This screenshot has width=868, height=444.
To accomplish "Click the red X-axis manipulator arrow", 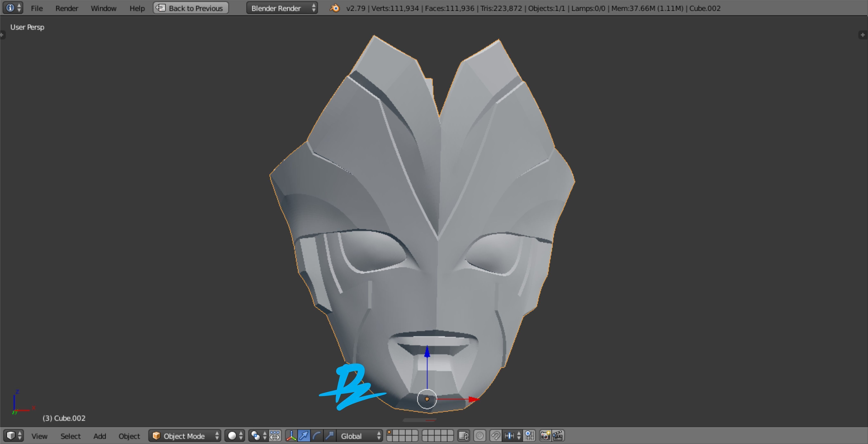I will (474, 399).
